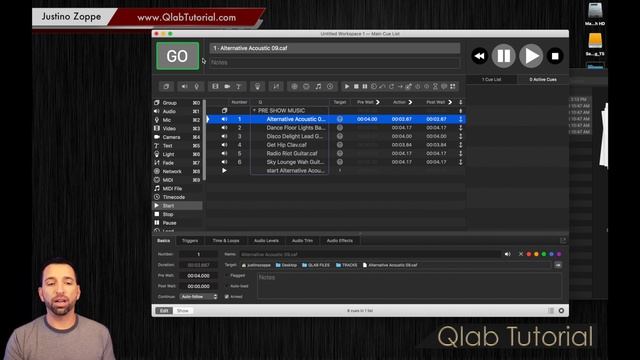
Task: Set cue color to red
Action: [x=529, y=254]
